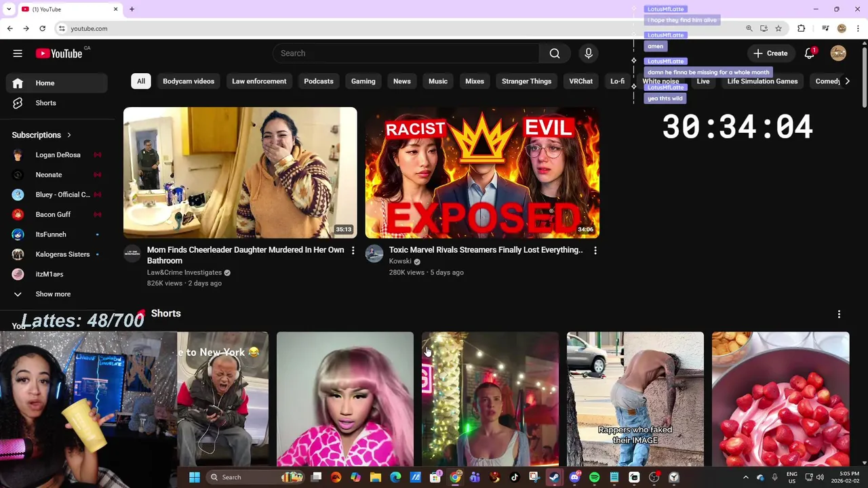Open Mom Finds Cheerleader Daughter video title
Viewport: 868px width, 488px height.
(x=245, y=256)
